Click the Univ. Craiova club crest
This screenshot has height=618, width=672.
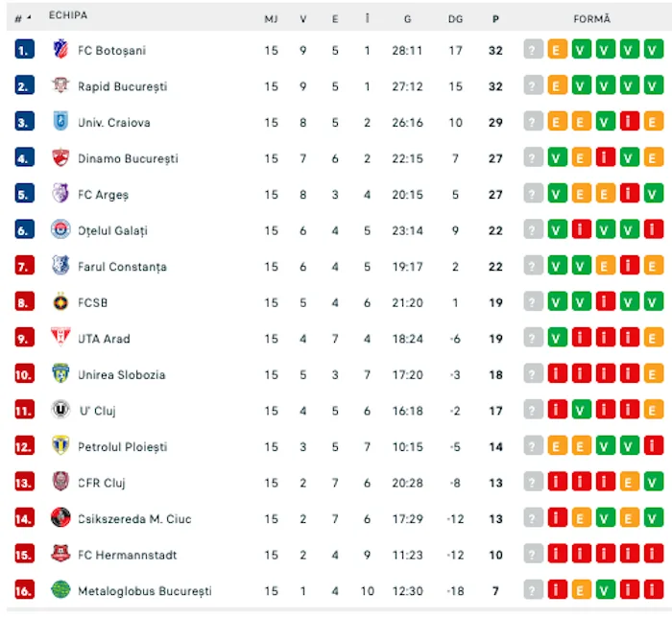[60, 122]
